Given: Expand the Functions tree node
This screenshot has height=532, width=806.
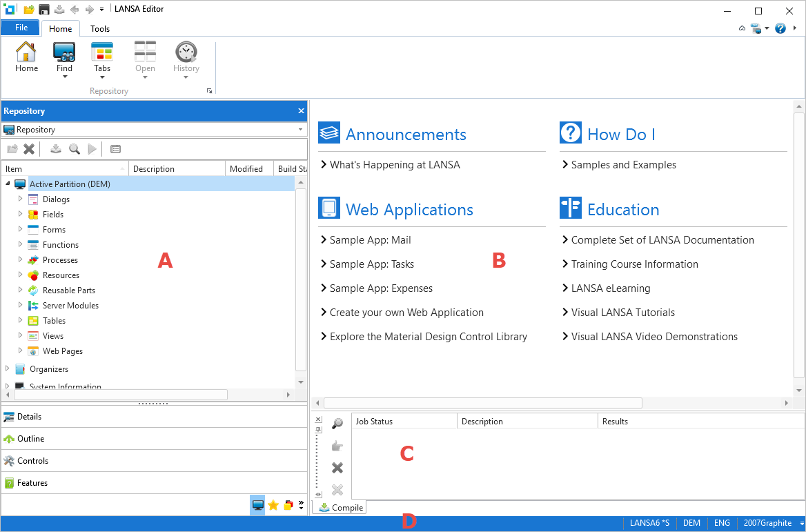Looking at the screenshot, I should point(20,244).
